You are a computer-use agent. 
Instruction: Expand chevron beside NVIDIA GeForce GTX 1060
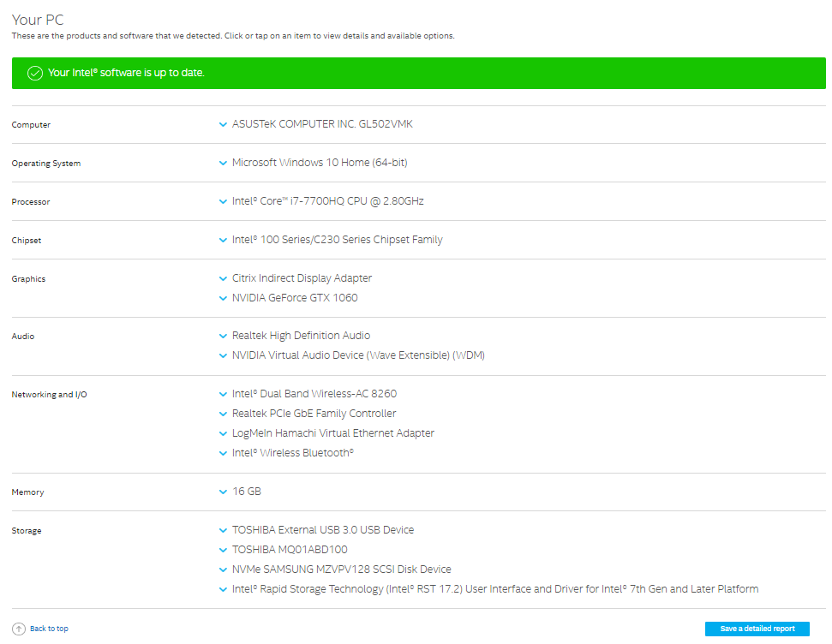[x=223, y=298]
